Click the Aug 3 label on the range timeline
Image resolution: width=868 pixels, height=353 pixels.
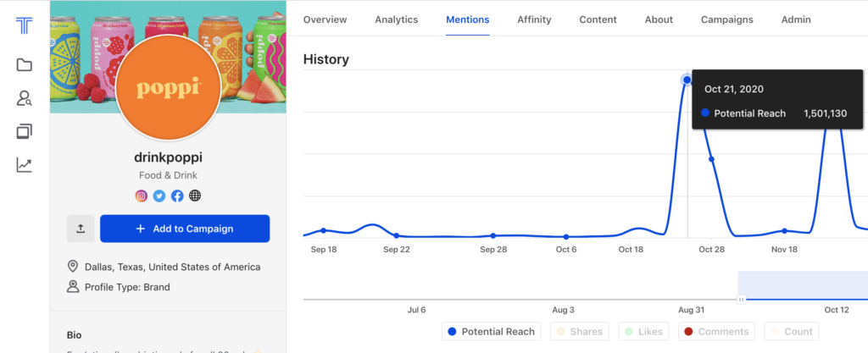click(563, 310)
